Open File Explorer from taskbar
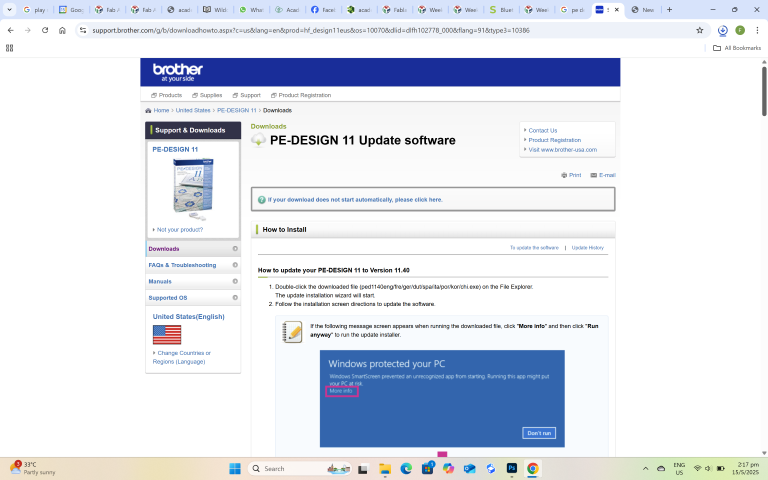The height and width of the screenshot is (480, 768). 384,469
